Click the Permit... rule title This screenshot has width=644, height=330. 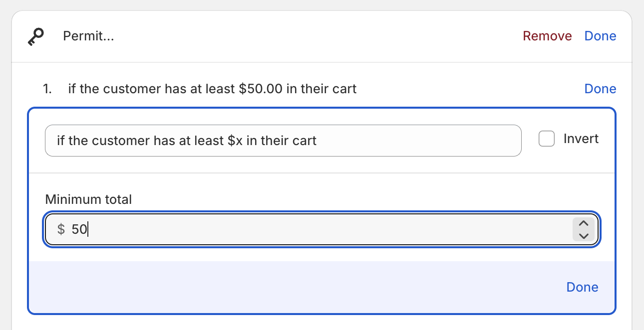(88, 36)
